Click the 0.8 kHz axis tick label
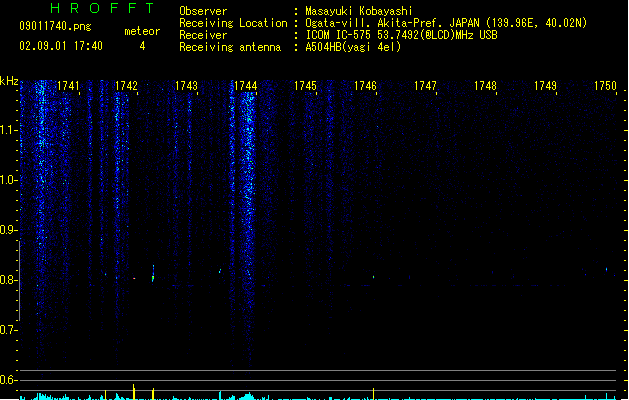This screenshot has width=629, height=400. point(8,280)
